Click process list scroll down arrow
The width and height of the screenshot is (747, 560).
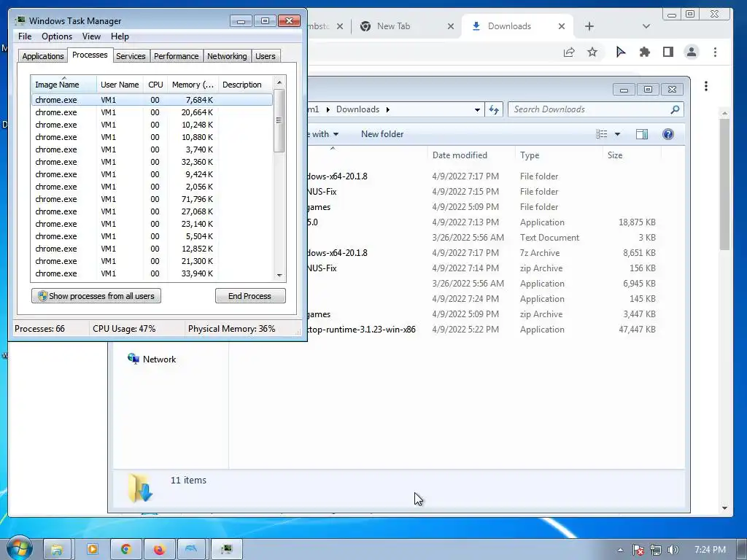tap(279, 275)
